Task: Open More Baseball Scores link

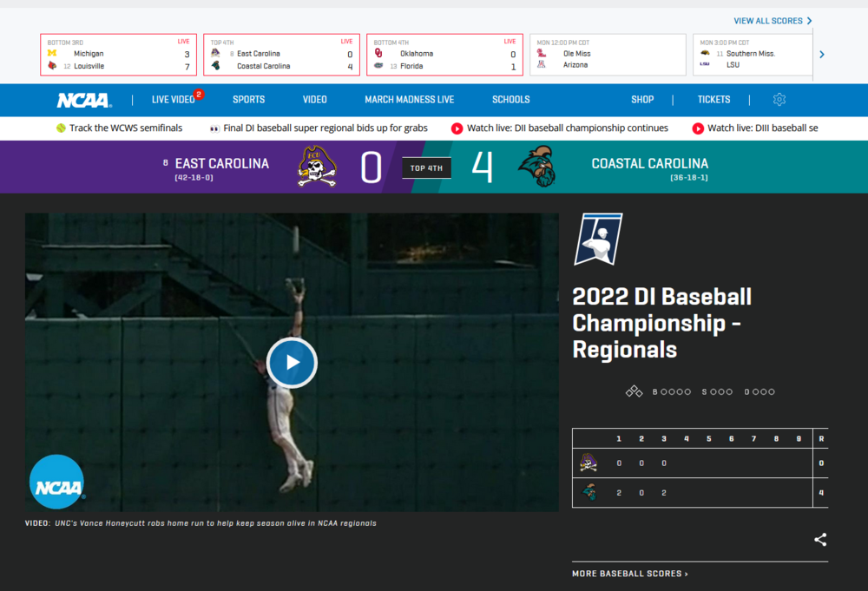Action: pos(629,574)
